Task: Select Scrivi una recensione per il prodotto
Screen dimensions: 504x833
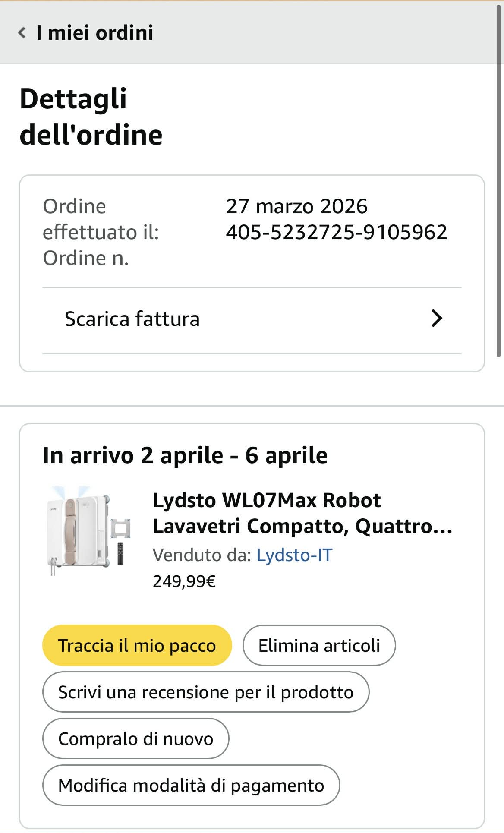Action: pyautogui.click(x=206, y=692)
